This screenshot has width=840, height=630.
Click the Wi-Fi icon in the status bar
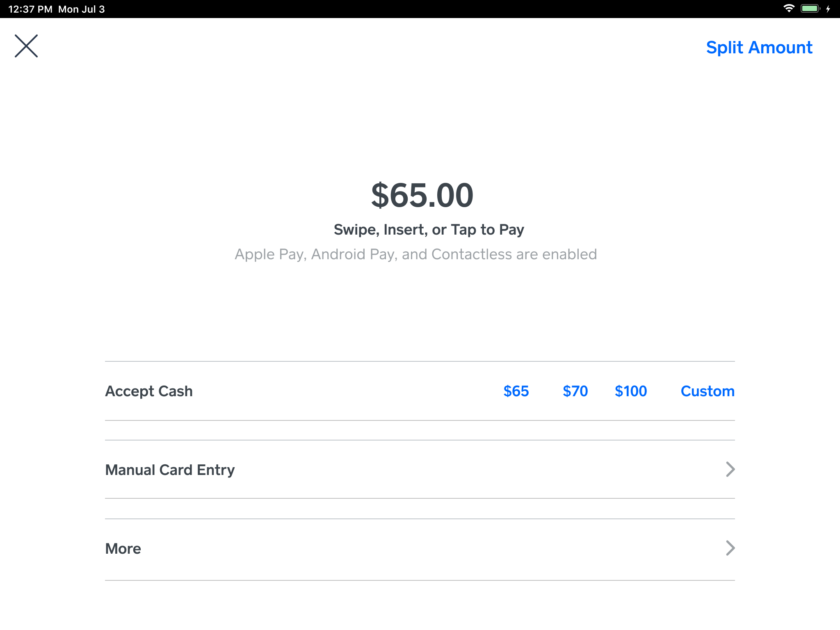788,8
